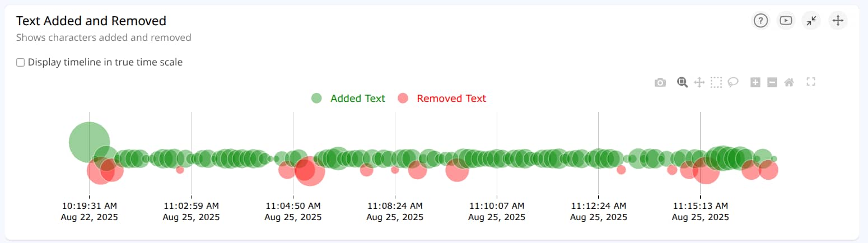Select the Zoom magnifier tool
868x243 pixels.
[682, 82]
